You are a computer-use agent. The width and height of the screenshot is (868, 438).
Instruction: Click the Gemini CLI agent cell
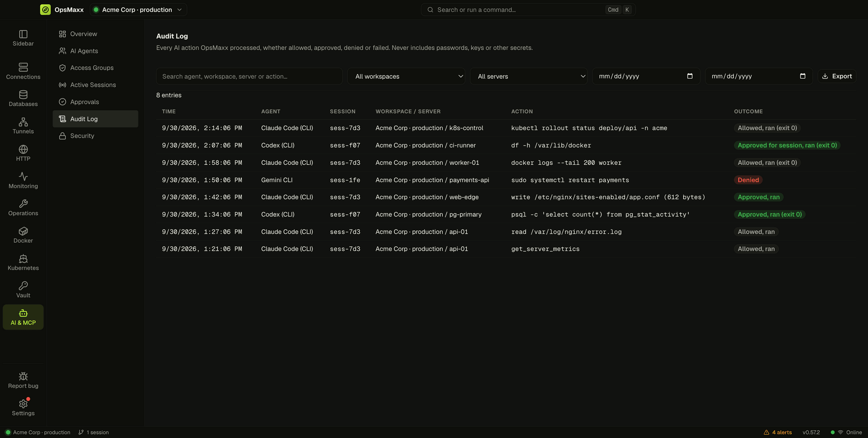[x=277, y=180]
